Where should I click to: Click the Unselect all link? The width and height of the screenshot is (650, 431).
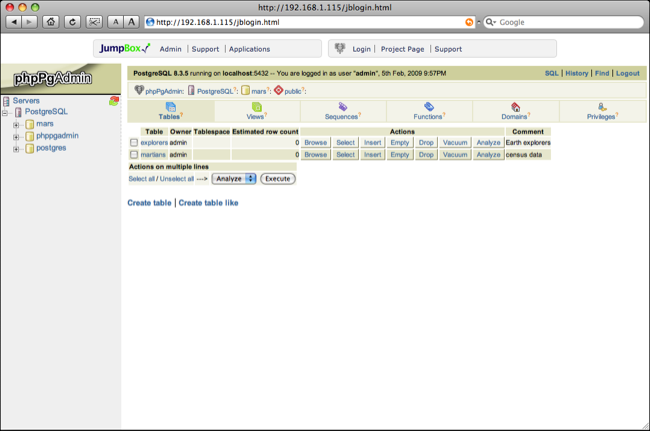177,179
